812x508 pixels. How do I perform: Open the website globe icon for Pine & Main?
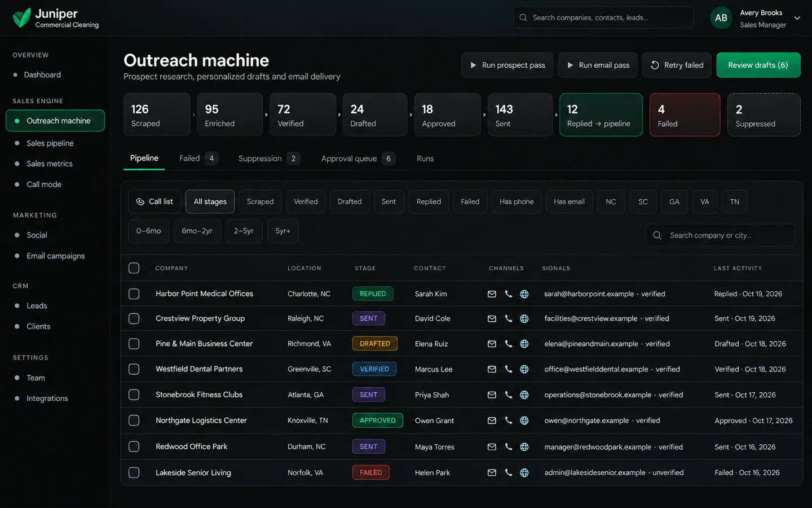[524, 344]
